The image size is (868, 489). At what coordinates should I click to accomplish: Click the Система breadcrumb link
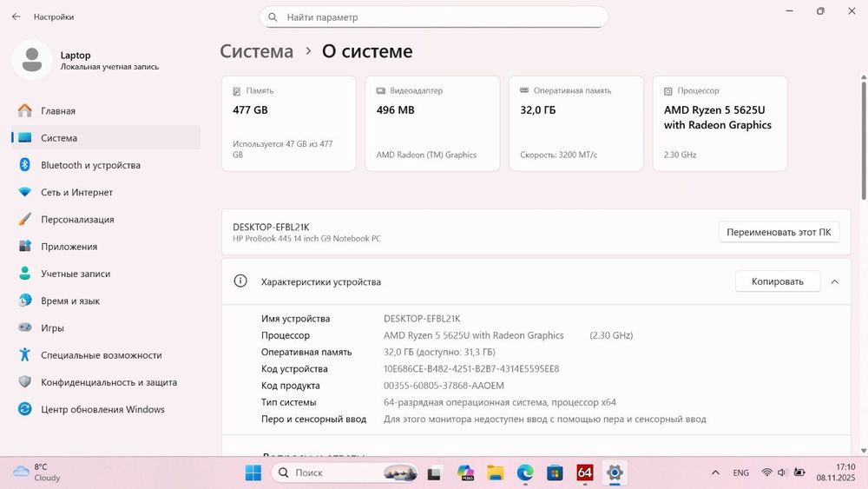point(256,51)
